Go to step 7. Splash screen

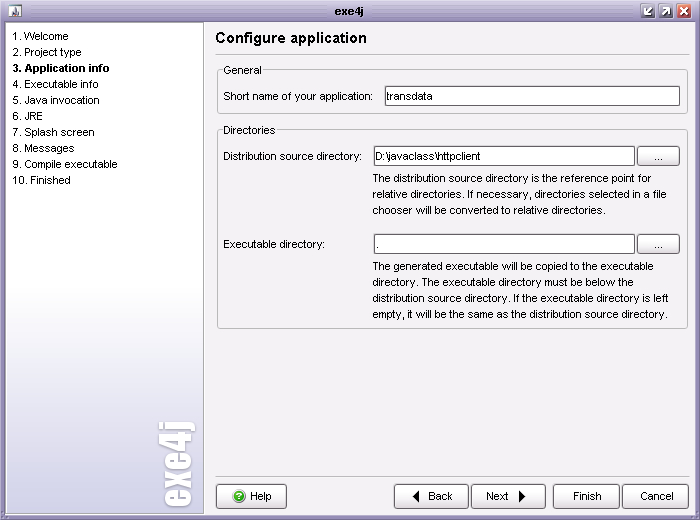point(54,133)
